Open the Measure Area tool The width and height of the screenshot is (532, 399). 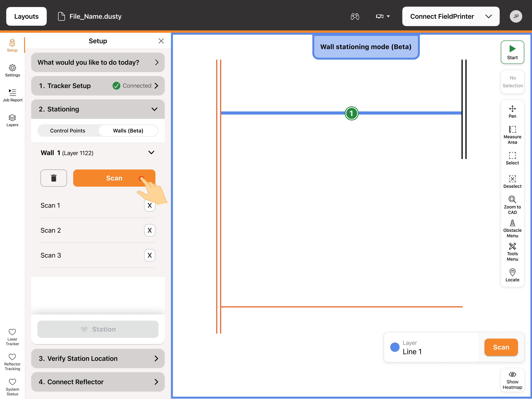[x=512, y=135]
